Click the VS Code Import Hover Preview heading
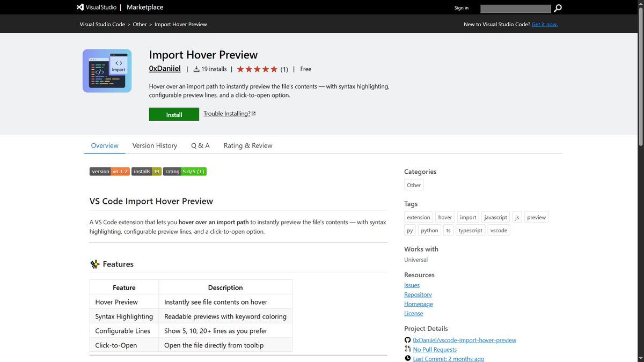The image size is (644, 362). (x=151, y=201)
